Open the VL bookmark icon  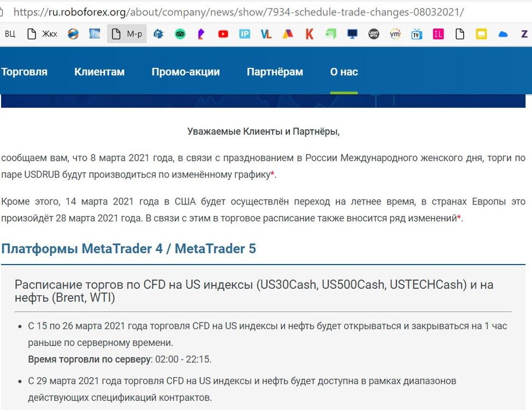click(x=266, y=34)
